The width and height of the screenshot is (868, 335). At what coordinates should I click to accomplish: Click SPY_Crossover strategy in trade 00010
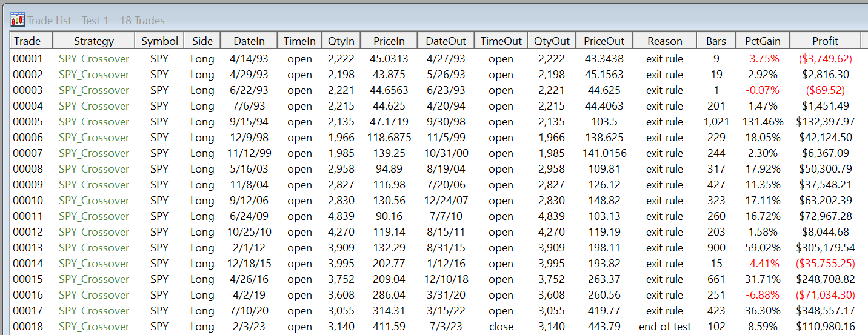pos(94,201)
